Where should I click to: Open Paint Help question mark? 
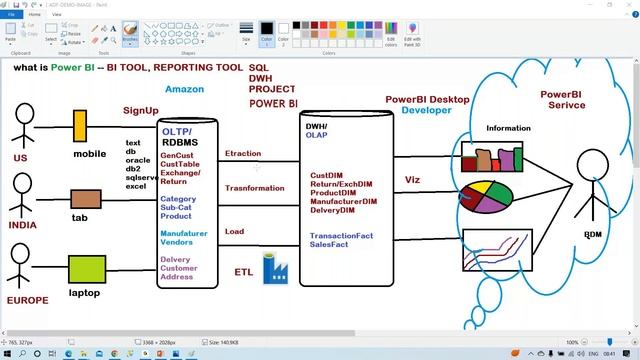coord(636,14)
